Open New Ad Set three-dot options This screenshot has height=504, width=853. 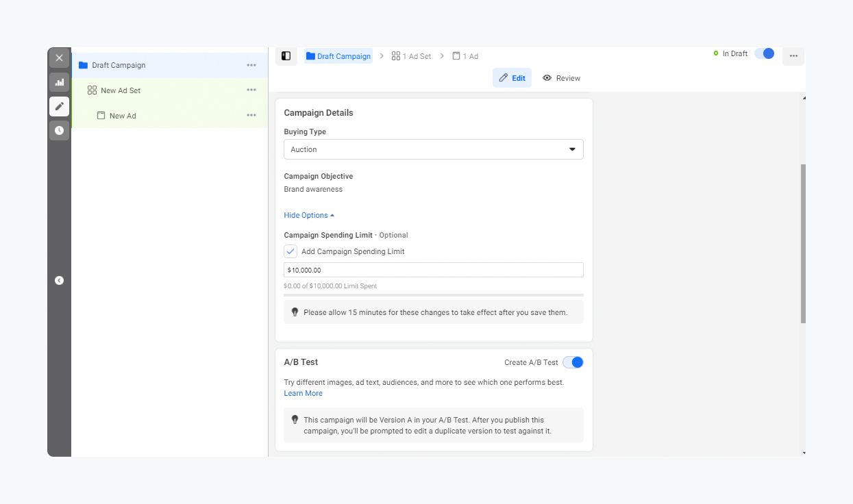[x=251, y=90]
